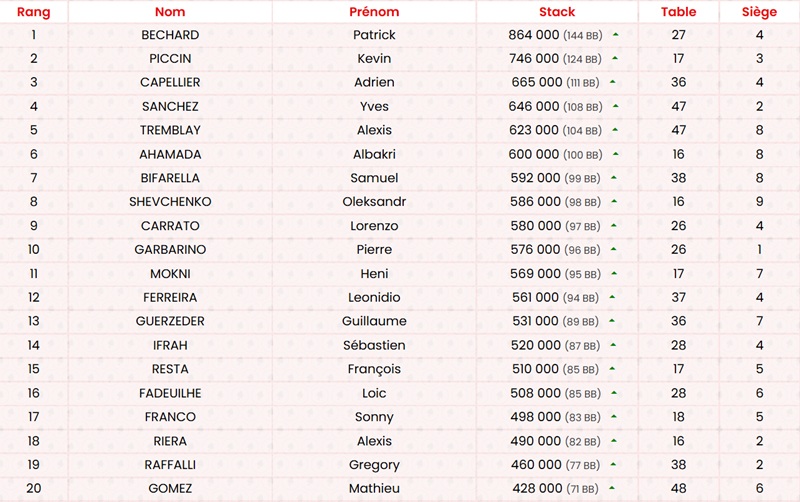Click the green up arrow beside BECHARD's stack
This screenshot has width=800, height=502.
click(616, 35)
